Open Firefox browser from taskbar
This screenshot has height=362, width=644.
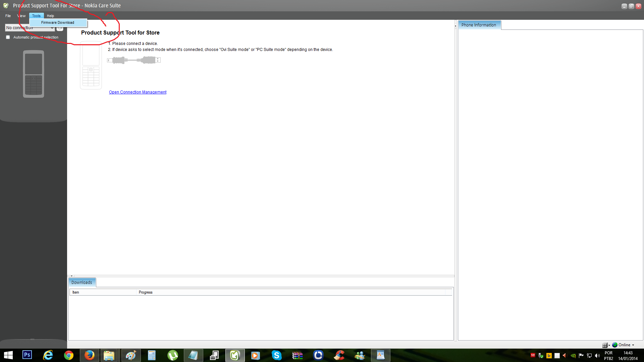[x=89, y=355]
